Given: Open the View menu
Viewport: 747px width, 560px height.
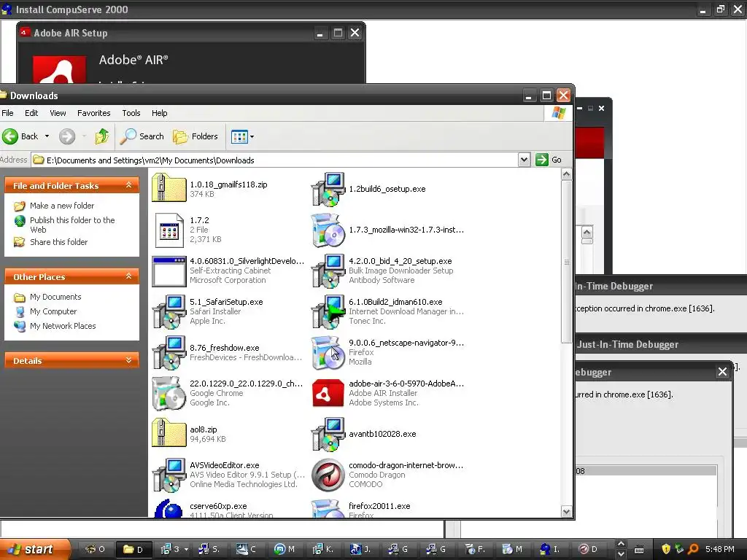Looking at the screenshot, I should click(x=58, y=113).
